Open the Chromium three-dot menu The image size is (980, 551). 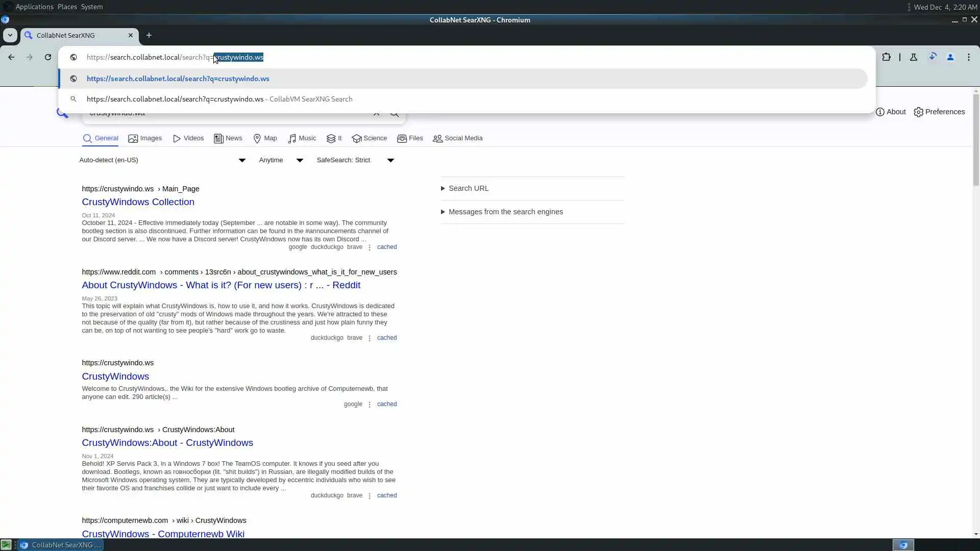point(968,57)
